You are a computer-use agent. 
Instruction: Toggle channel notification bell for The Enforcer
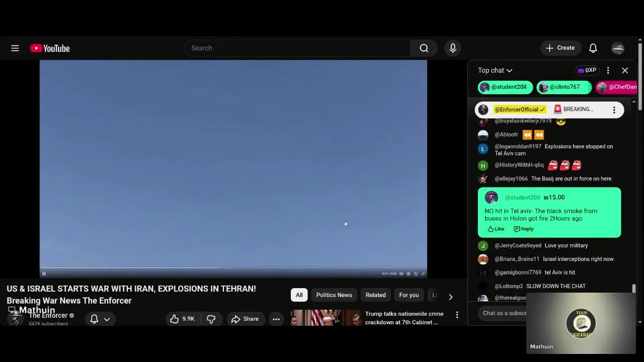click(94, 319)
